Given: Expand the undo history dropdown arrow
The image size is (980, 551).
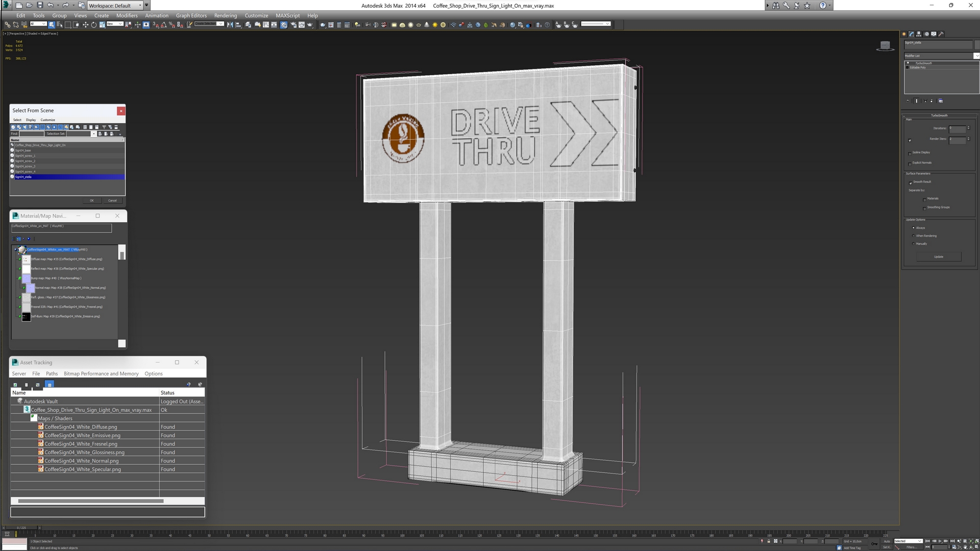Looking at the screenshot, I should point(58,5).
